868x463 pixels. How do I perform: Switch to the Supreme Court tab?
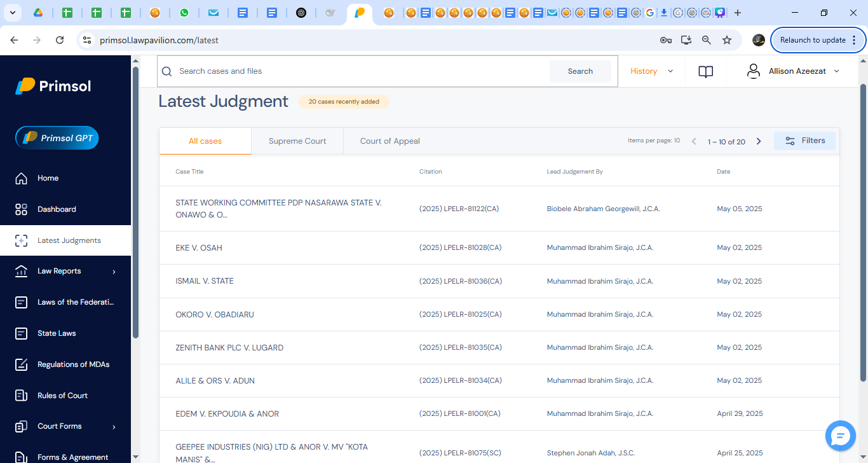pos(297,141)
